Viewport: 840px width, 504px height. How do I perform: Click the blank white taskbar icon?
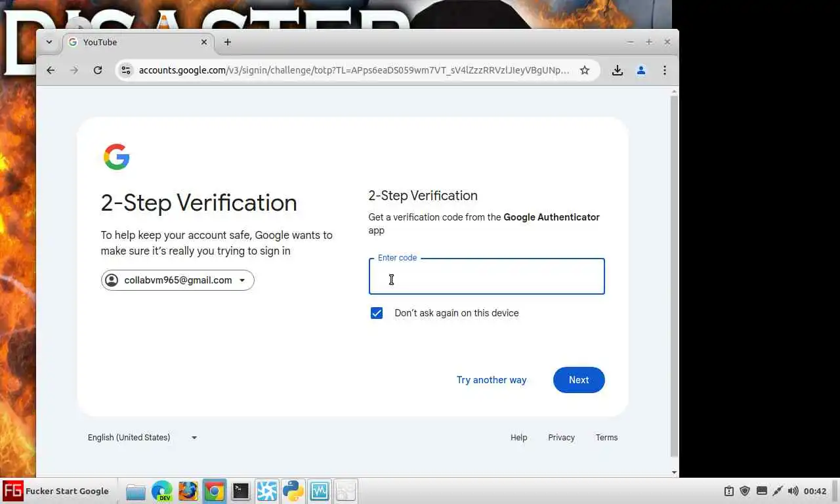(346, 491)
